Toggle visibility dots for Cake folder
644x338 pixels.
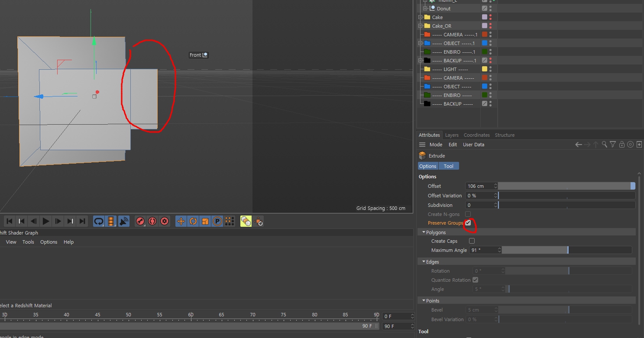(x=490, y=17)
